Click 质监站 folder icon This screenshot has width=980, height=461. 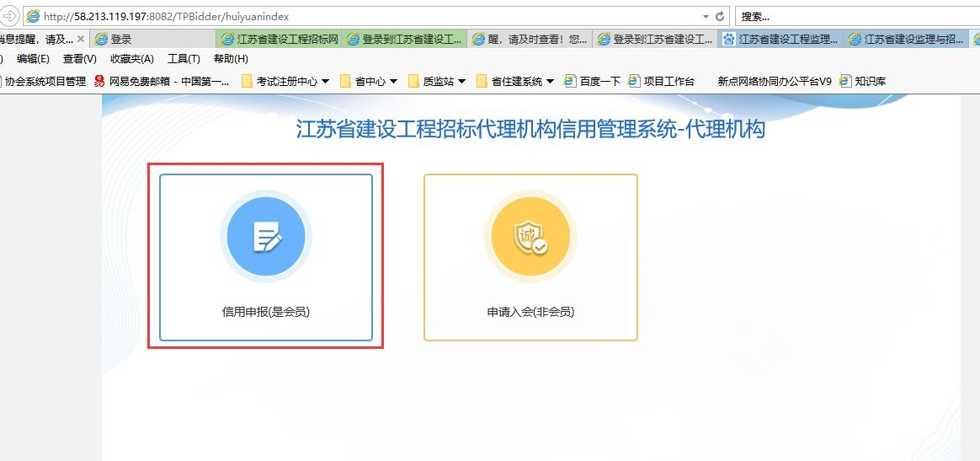[413, 81]
